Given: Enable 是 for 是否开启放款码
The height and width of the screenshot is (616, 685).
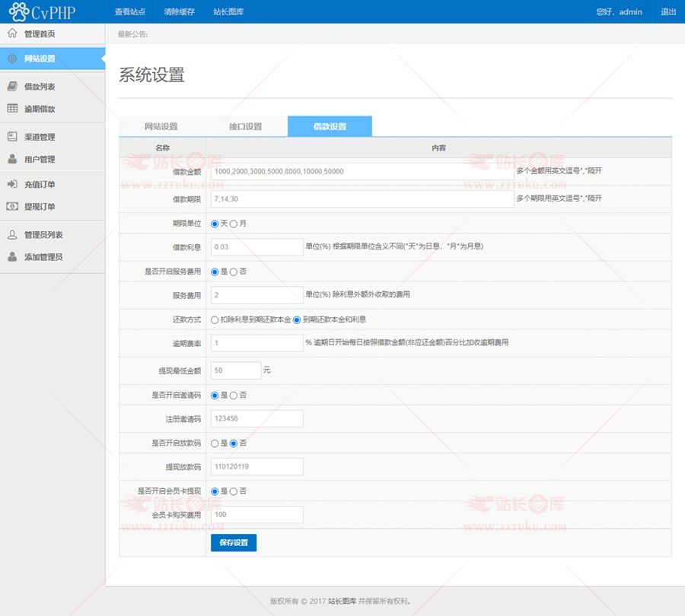Looking at the screenshot, I should point(215,443).
